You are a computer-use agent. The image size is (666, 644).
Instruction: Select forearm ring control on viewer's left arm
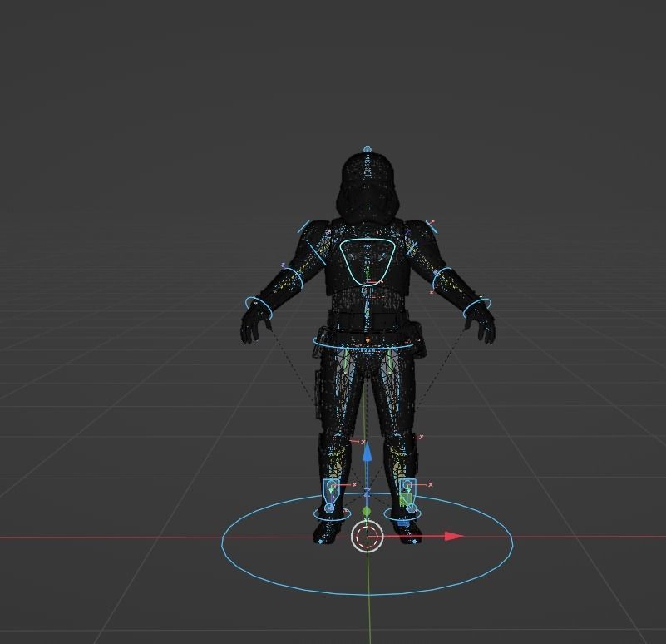292,278
